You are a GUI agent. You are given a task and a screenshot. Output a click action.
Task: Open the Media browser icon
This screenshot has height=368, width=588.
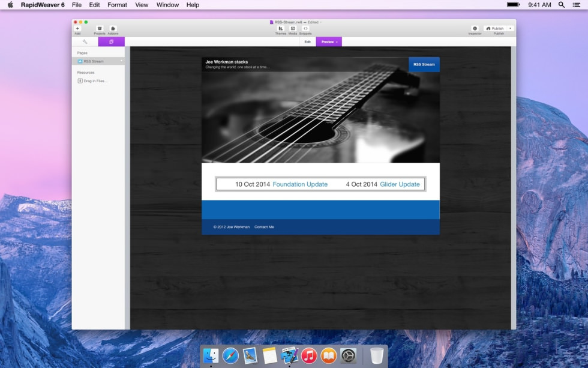pos(293,29)
